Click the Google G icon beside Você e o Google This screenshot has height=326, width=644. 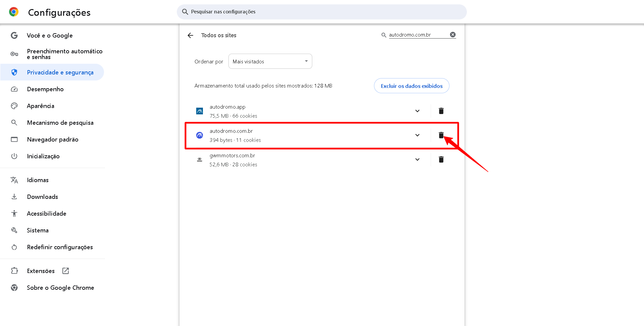tap(14, 36)
